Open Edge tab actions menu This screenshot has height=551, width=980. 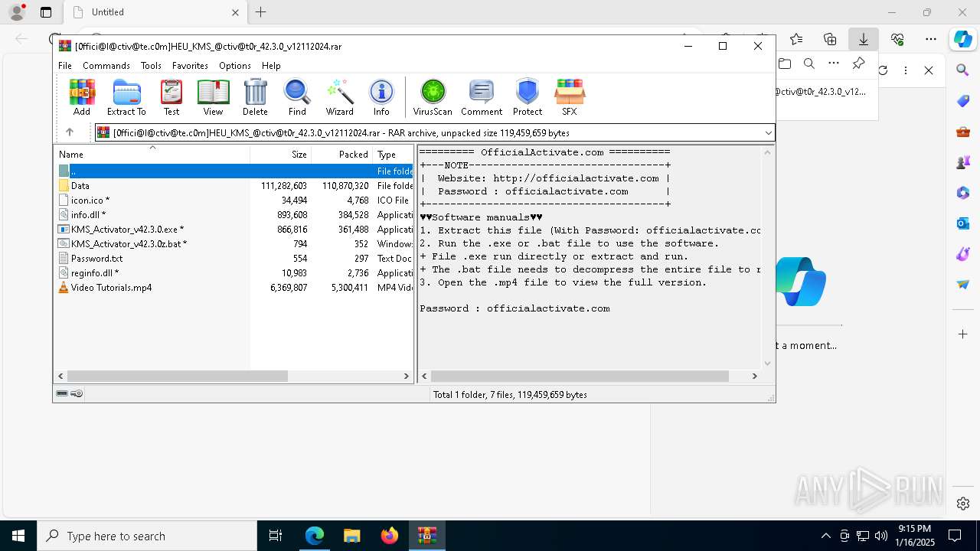click(46, 12)
